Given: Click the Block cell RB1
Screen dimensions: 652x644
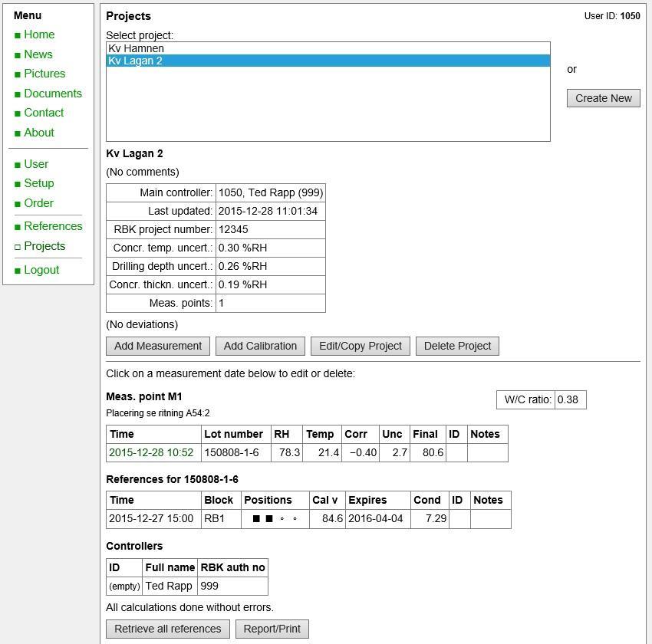Looking at the screenshot, I should click(221, 518).
